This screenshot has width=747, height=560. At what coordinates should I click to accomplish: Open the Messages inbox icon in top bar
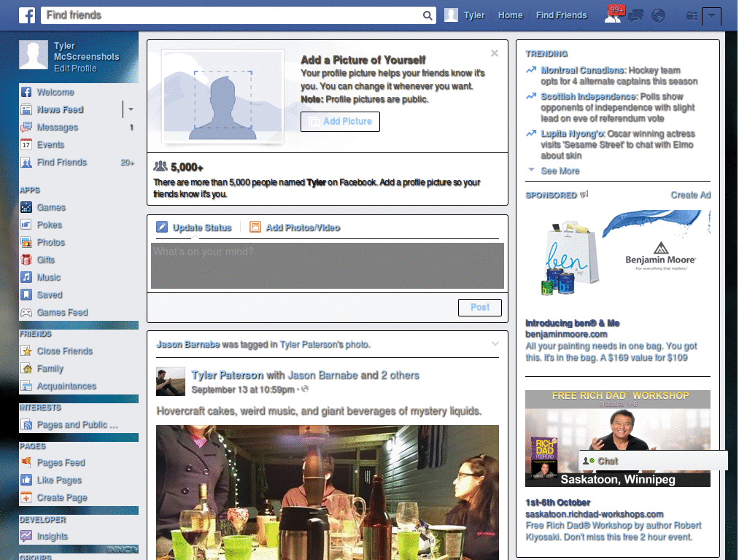[635, 15]
